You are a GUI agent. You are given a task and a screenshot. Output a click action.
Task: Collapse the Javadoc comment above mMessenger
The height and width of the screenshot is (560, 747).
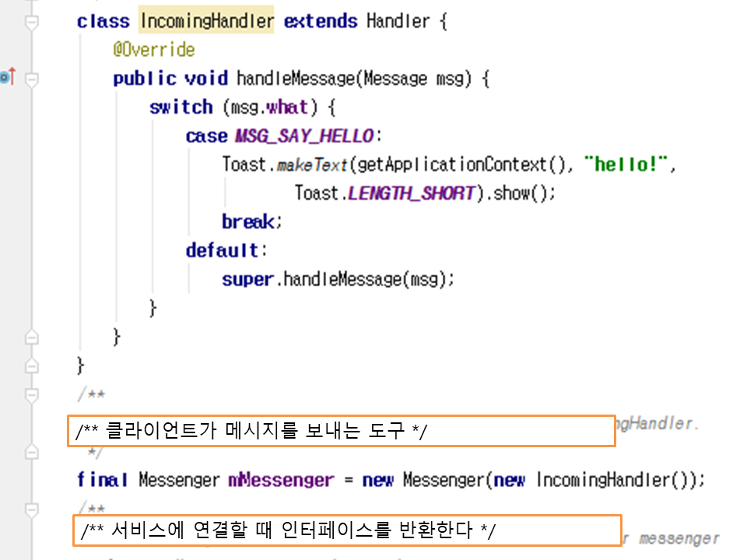click(32, 395)
